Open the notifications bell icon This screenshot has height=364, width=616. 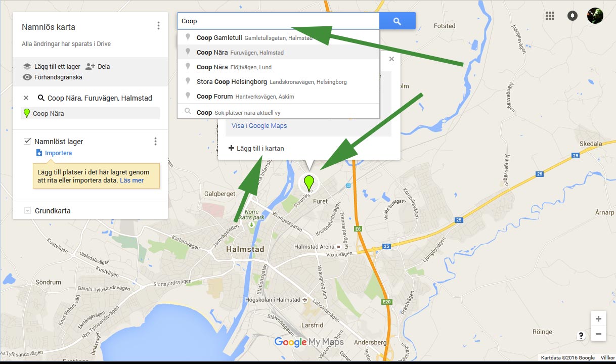pyautogui.click(x=573, y=16)
